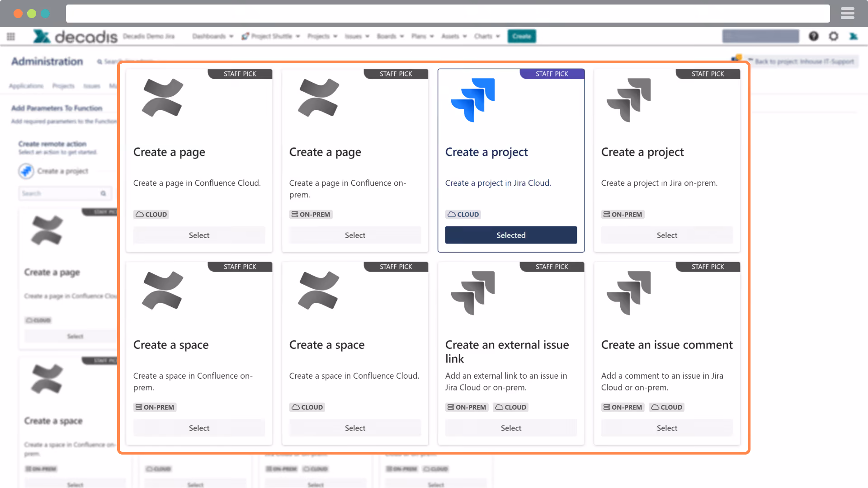Expand the Plans dropdown
Image resolution: width=868 pixels, height=488 pixels.
click(423, 36)
